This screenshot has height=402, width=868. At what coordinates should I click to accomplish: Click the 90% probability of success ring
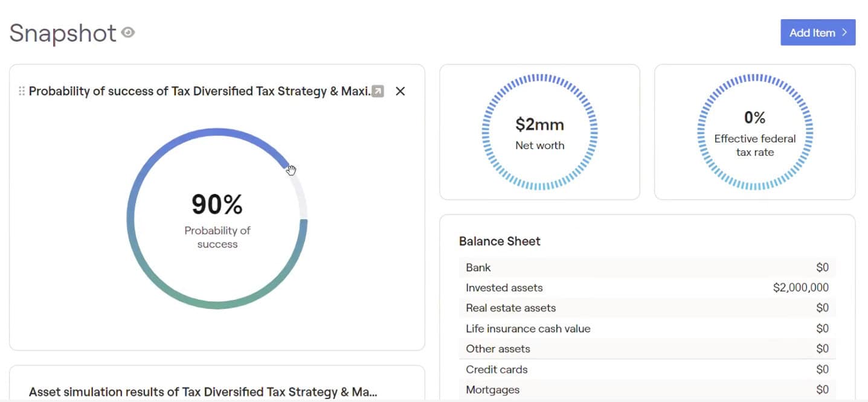[x=217, y=219]
